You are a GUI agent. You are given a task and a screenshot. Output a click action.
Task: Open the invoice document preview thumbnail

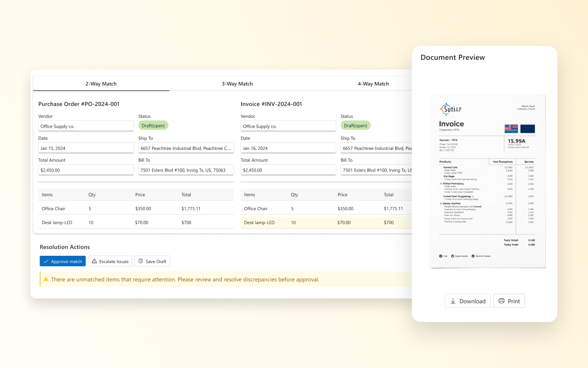(x=487, y=181)
